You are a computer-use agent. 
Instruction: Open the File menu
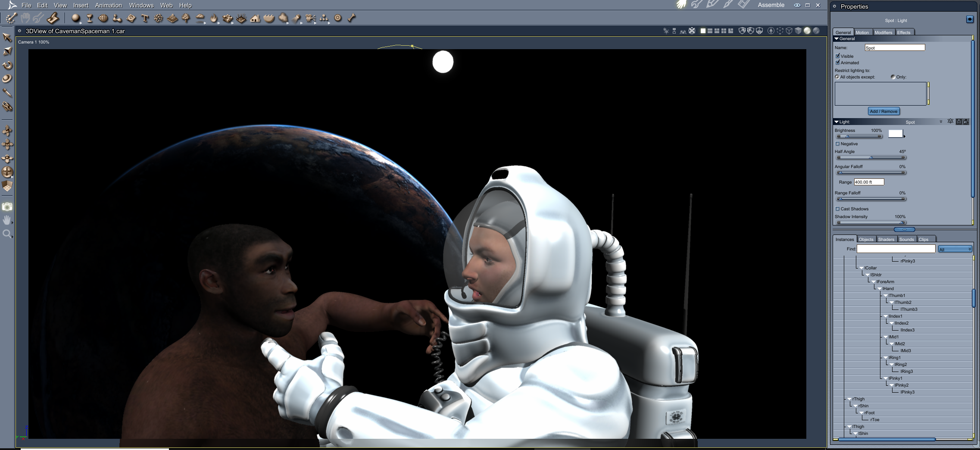click(x=26, y=5)
